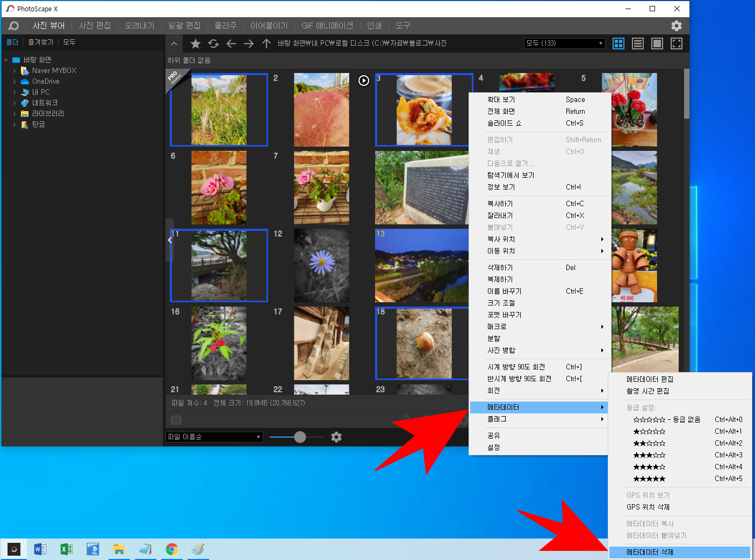This screenshot has height=560, width=755.
Task: Switch to list view
Action: (638, 43)
